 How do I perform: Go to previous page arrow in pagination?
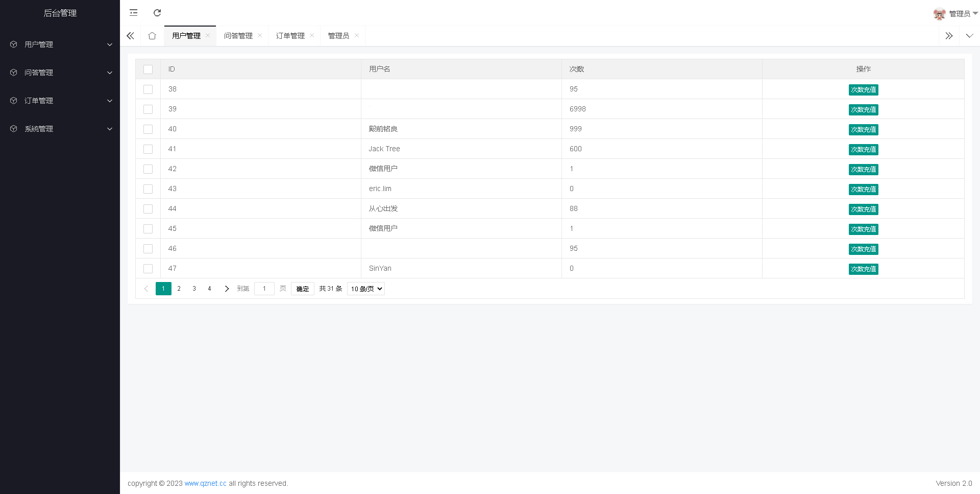[146, 289]
